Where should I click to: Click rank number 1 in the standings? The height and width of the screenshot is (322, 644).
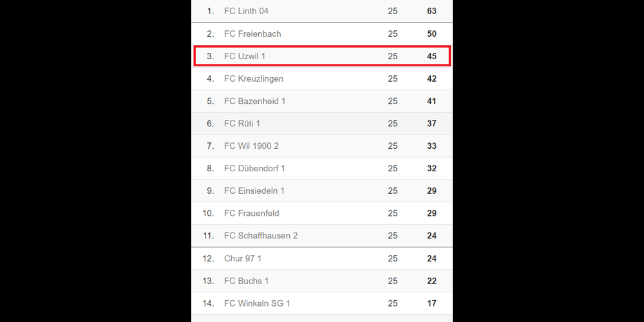point(210,11)
